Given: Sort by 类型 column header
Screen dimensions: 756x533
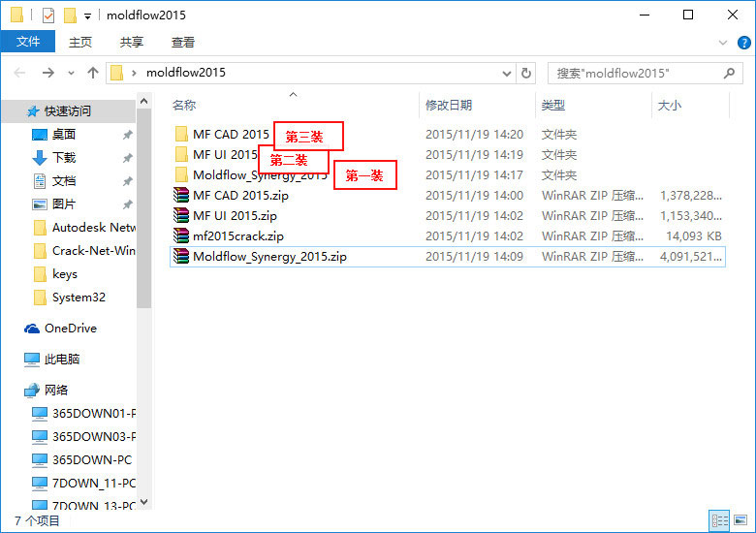Looking at the screenshot, I should point(553,105).
